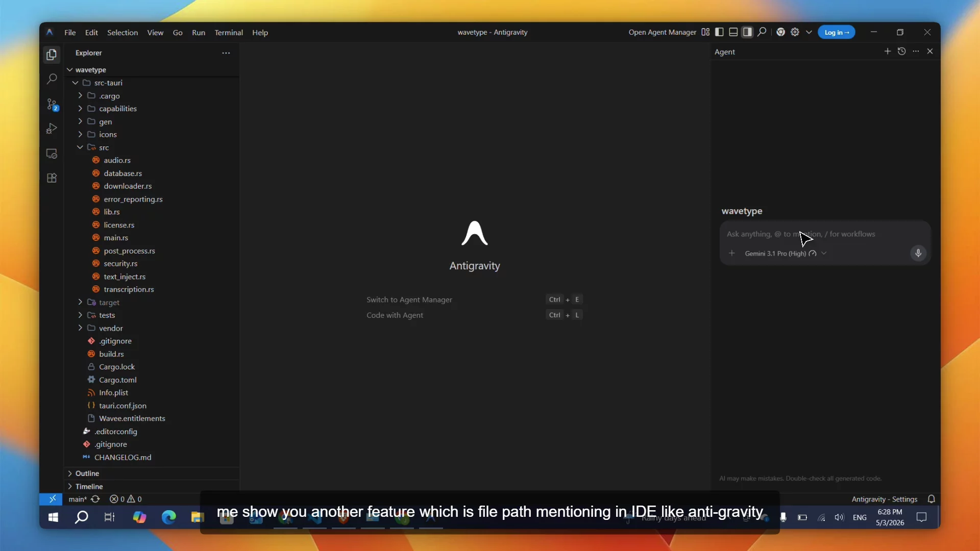Expand the .cargo folder

(x=80, y=96)
